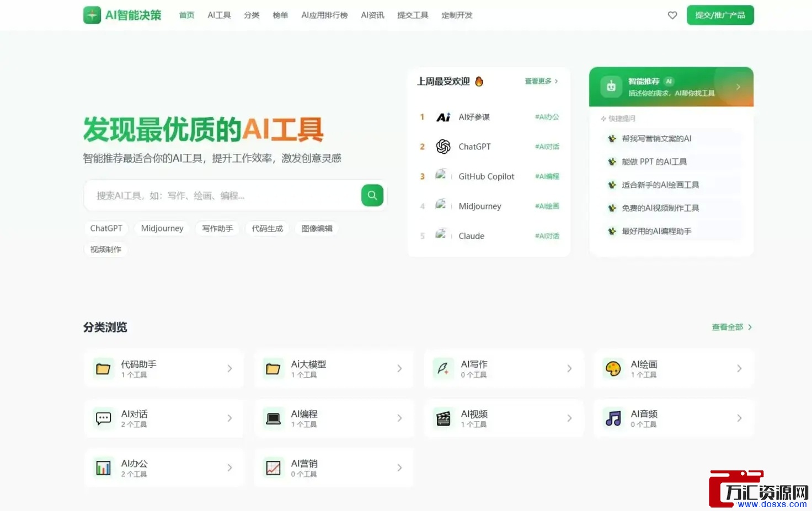The image size is (812, 511).
Task: Click the 查看更多 link in 上周最受欢迎
Action: [541, 81]
